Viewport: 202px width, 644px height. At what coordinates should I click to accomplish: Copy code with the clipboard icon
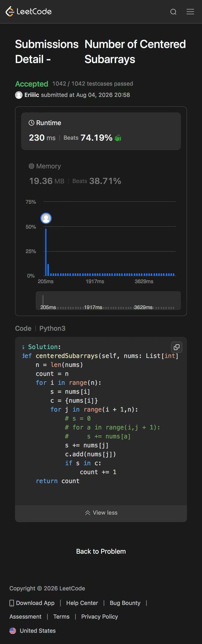point(177,347)
